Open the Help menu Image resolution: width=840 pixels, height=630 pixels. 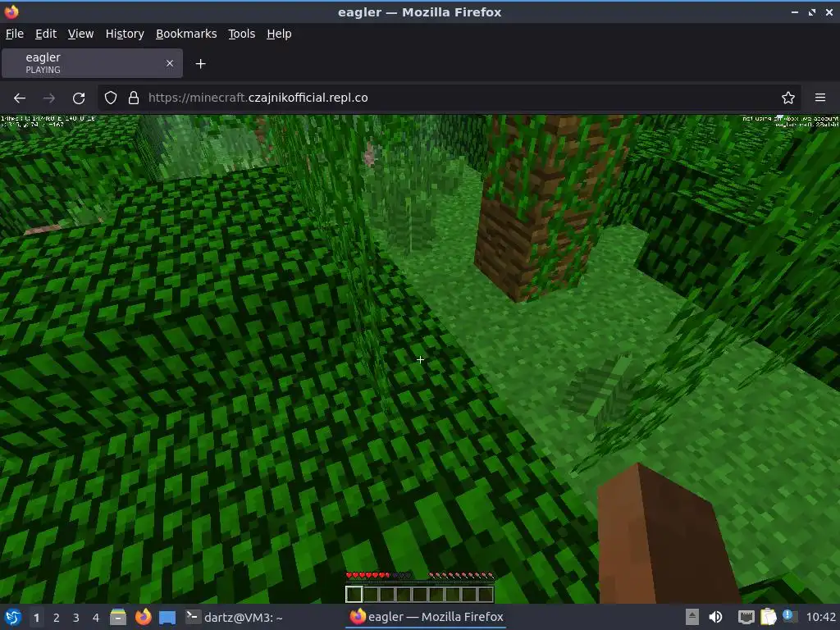coord(279,34)
